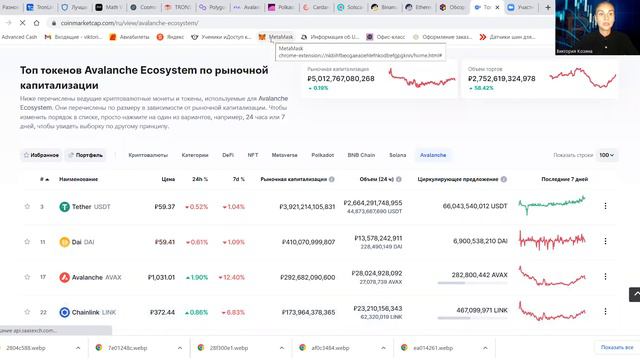640x360 pixels.
Task: Open downloaded file 7e01248c.webp
Action: [128, 348]
